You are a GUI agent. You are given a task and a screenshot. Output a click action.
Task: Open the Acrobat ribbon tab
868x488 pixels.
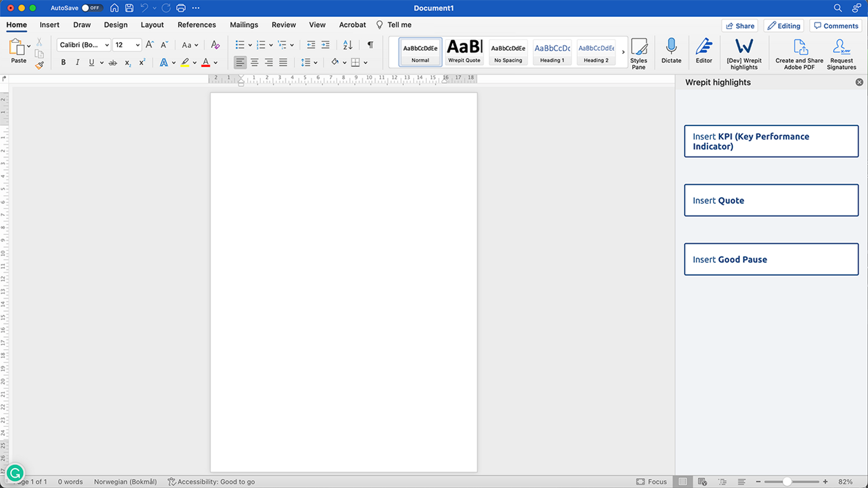[352, 25]
